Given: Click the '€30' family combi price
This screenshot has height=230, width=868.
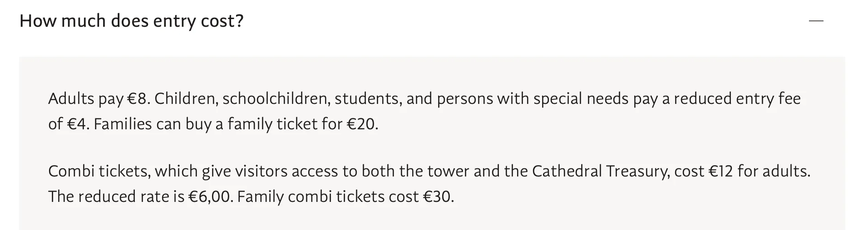Looking at the screenshot, I should coord(438,197).
